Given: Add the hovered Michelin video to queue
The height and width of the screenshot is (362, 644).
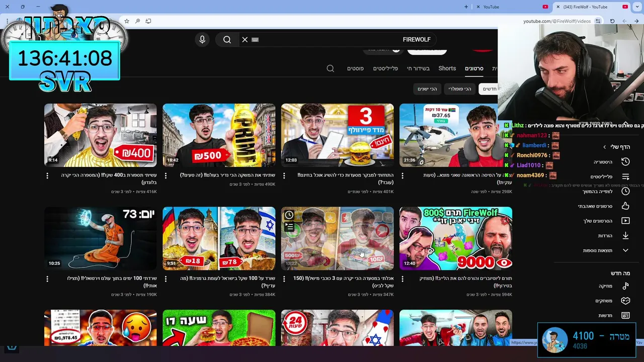Looking at the screenshot, I should tap(289, 227).
